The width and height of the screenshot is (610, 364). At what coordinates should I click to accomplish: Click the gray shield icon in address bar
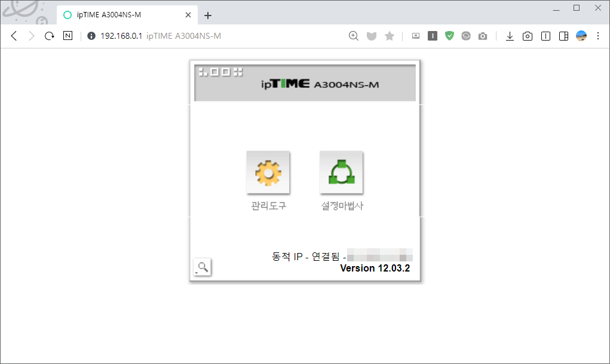[x=372, y=36]
